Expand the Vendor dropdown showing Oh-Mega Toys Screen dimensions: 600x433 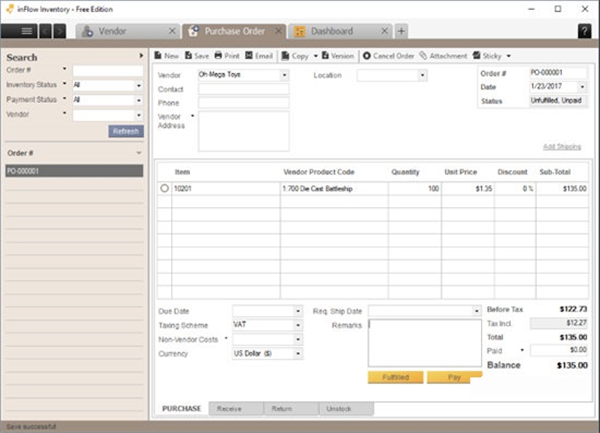(x=284, y=75)
